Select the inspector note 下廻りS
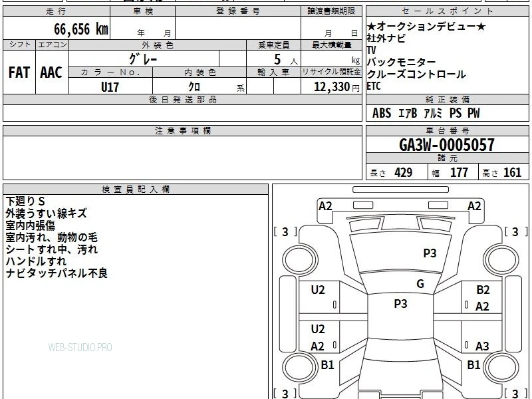Screen dimensions: 532x399 [x=25, y=201]
